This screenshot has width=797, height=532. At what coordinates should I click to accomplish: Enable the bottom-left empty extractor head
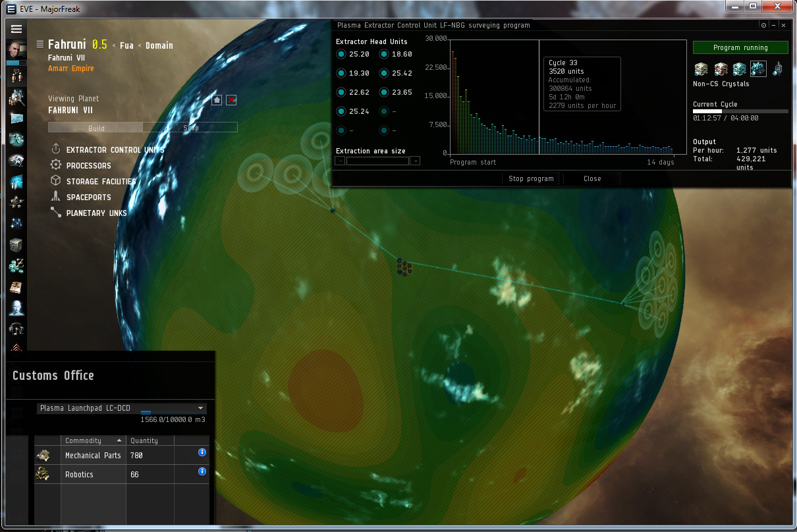point(341,131)
